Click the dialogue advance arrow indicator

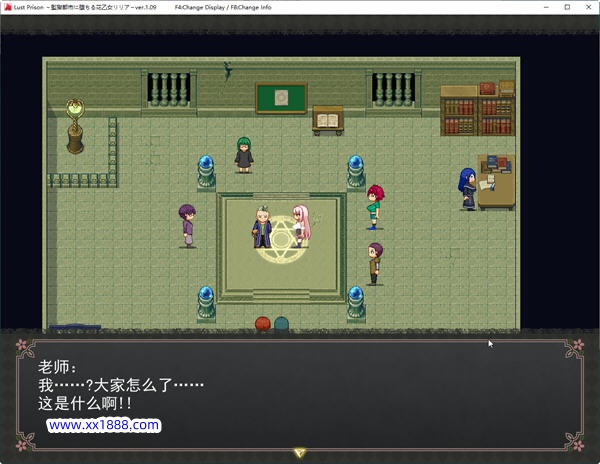(x=300, y=453)
